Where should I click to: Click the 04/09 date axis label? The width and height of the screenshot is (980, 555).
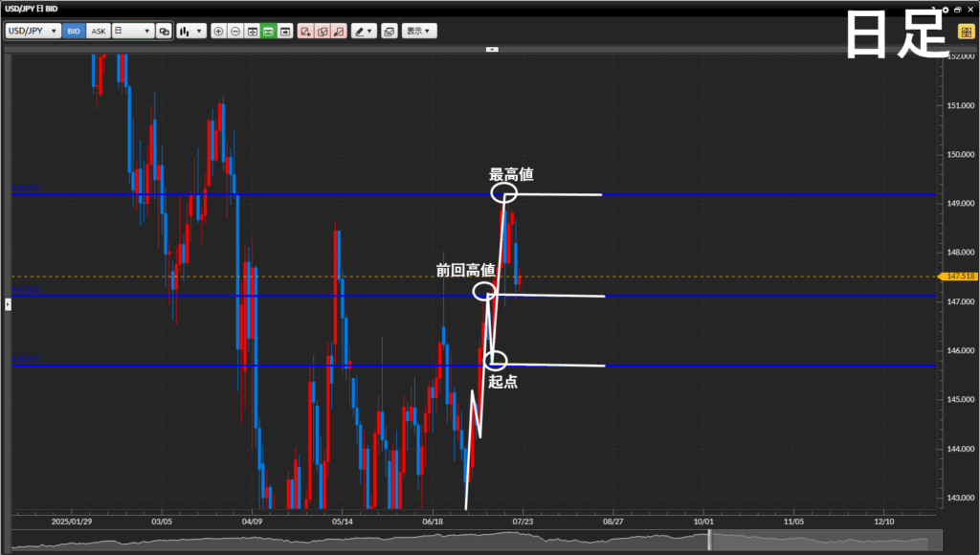coord(252,522)
